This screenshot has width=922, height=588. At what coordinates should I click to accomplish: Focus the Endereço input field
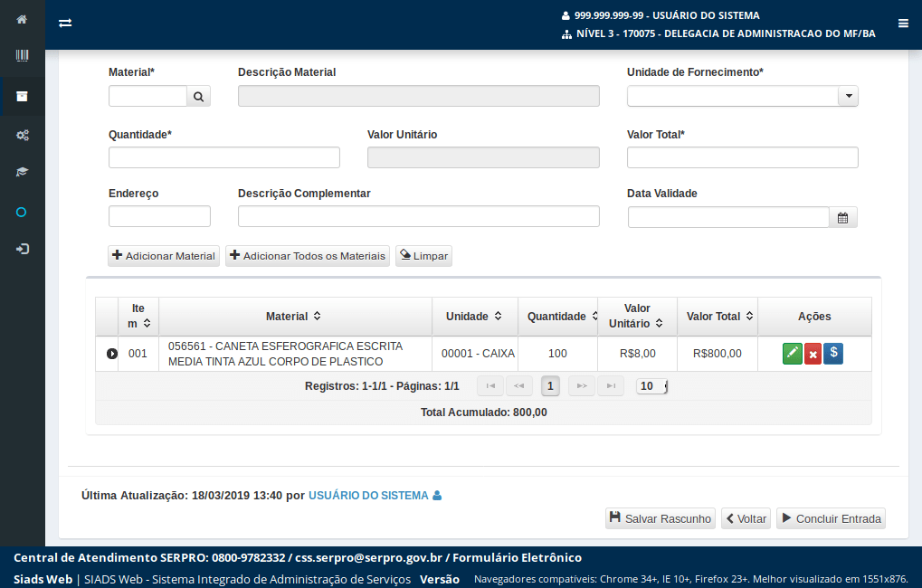coord(159,216)
